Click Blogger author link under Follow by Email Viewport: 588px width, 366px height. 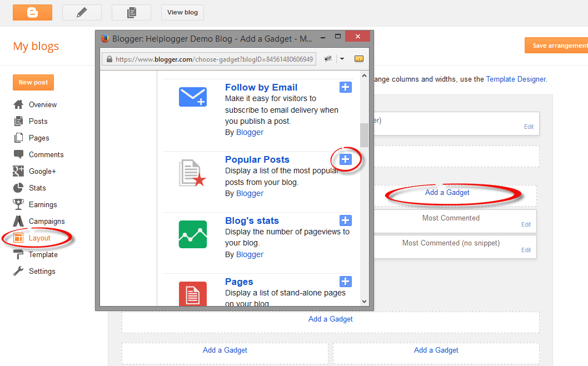pos(250,132)
